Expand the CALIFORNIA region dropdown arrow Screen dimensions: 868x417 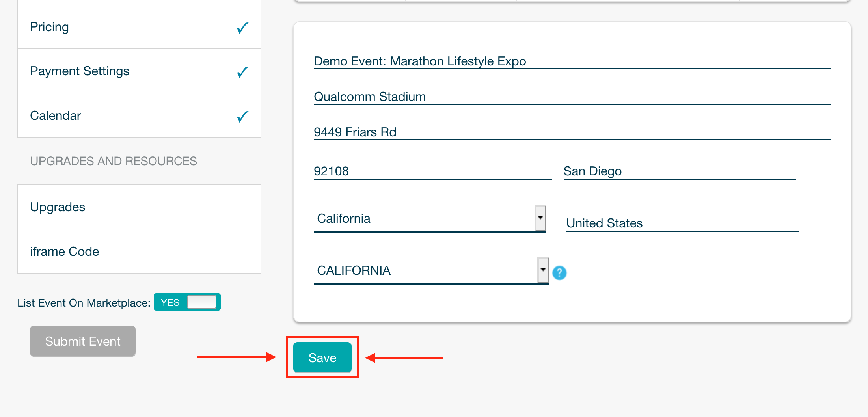543,270
